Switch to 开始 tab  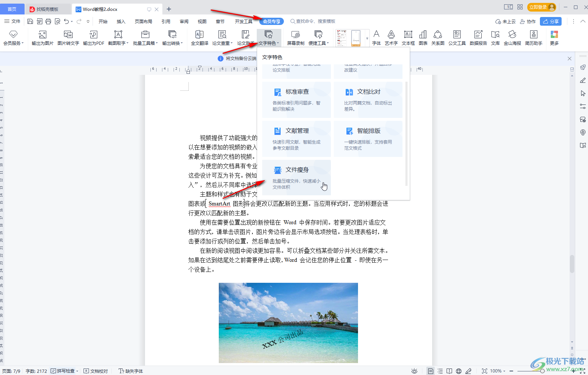103,21
